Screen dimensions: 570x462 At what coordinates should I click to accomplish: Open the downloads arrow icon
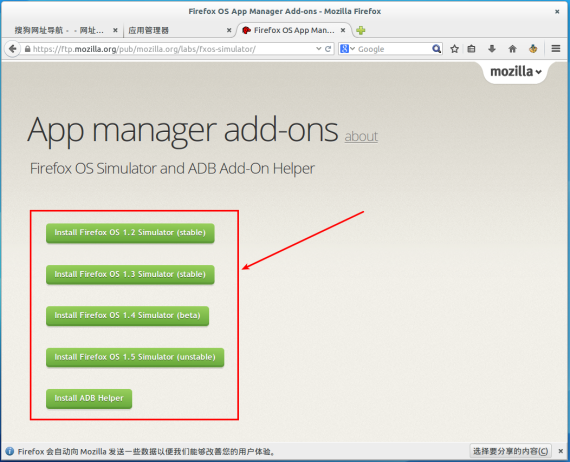(x=491, y=49)
